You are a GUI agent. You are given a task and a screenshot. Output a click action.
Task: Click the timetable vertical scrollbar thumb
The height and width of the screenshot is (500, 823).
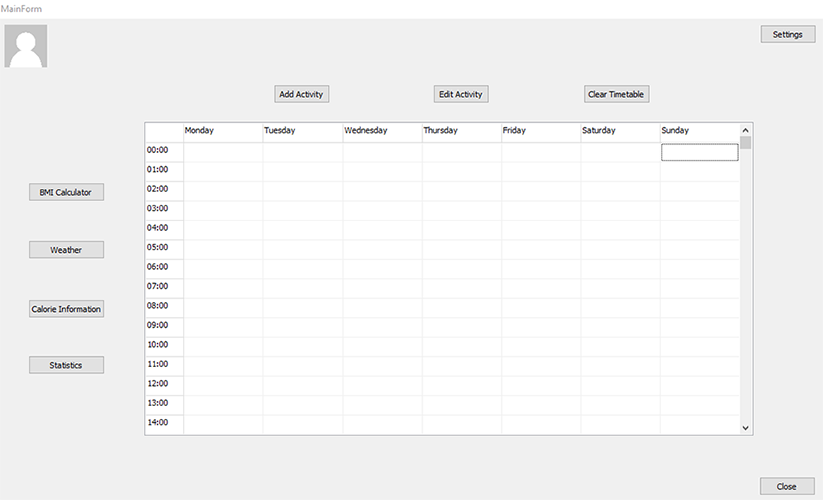pyautogui.click(x=745, y=143)
